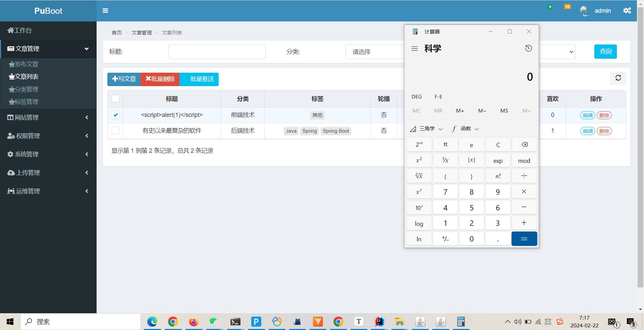Image resolution: width=644 pixels, height=330 pixels.
Task: Click the calculator C clear key
Action: coord(498,144)
